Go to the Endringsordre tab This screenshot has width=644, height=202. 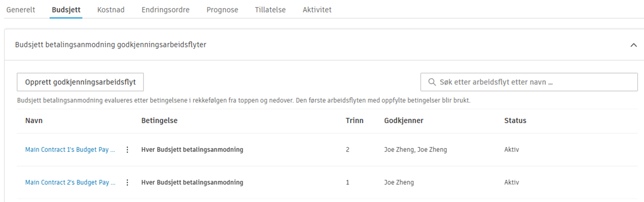165,10
